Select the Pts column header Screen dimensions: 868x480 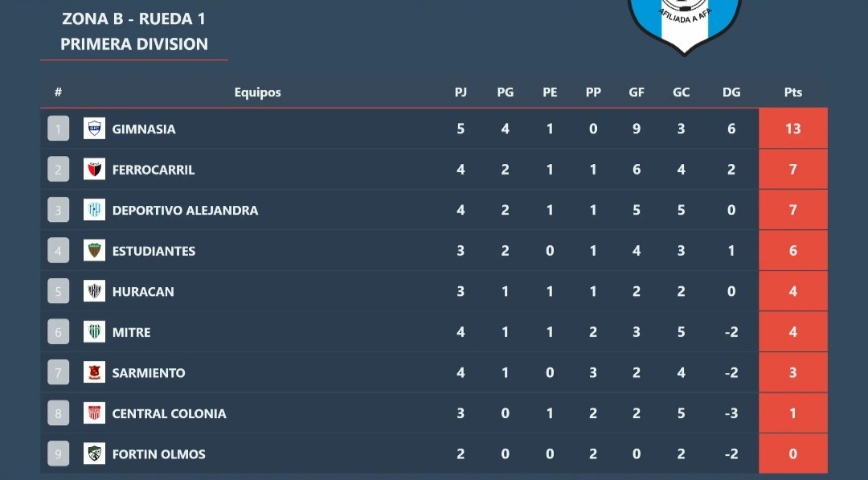792,92
